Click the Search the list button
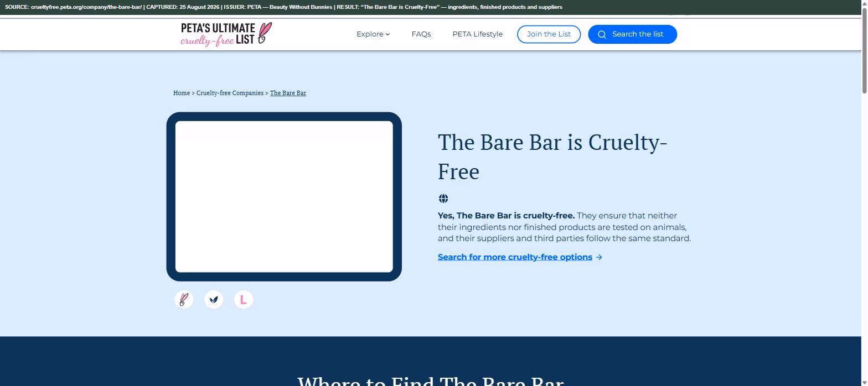The image size is (868, 386). [633, 34]
